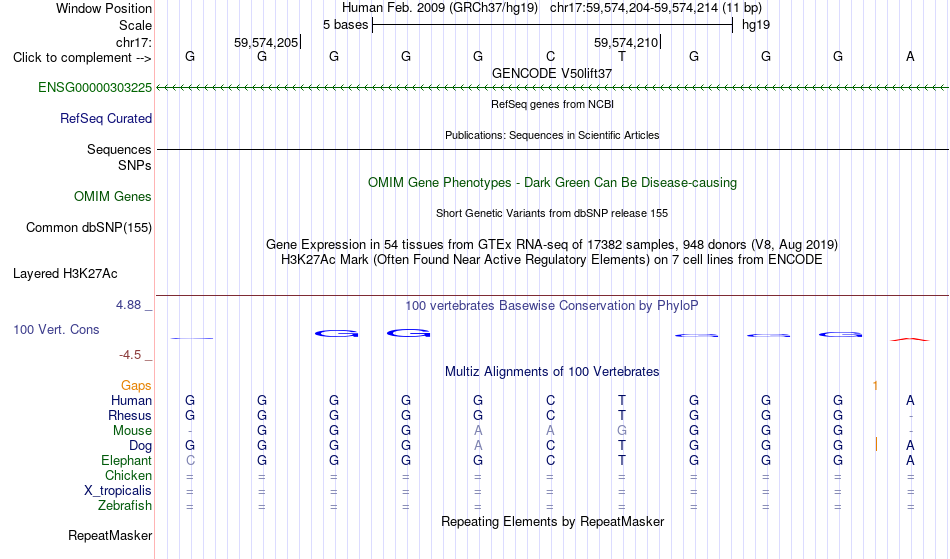Image resolution: width=950 pixels, height=559 pixels.
Task: Click the 59,574,205 ruler position
Action: coord(266,42)
